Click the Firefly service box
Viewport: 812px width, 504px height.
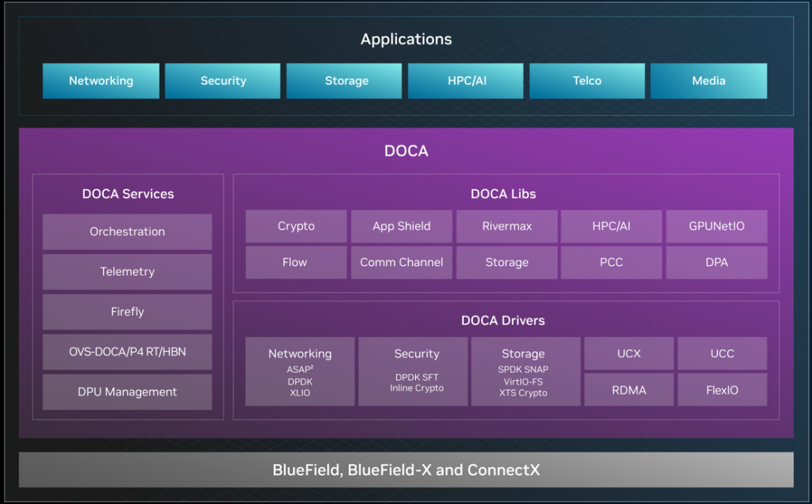127,312
